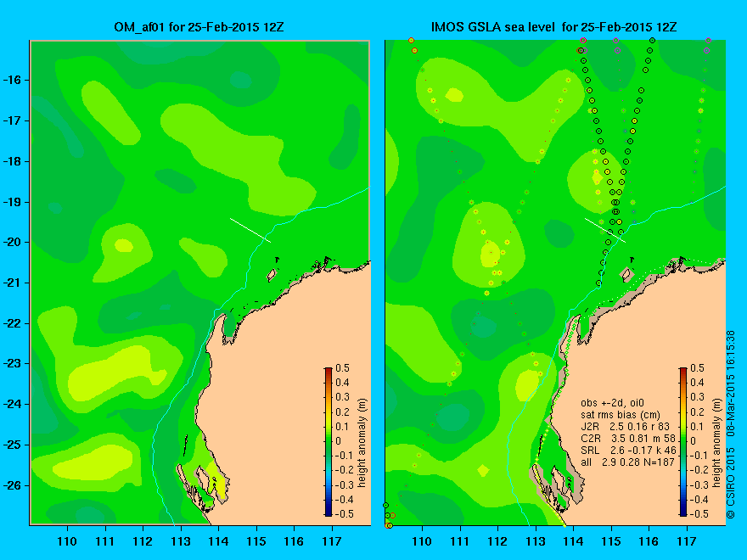Screen dimensions: 747x560
Task: Click longitude 117 under the IMOS GSLA map
Action: [x=687, y=541]
